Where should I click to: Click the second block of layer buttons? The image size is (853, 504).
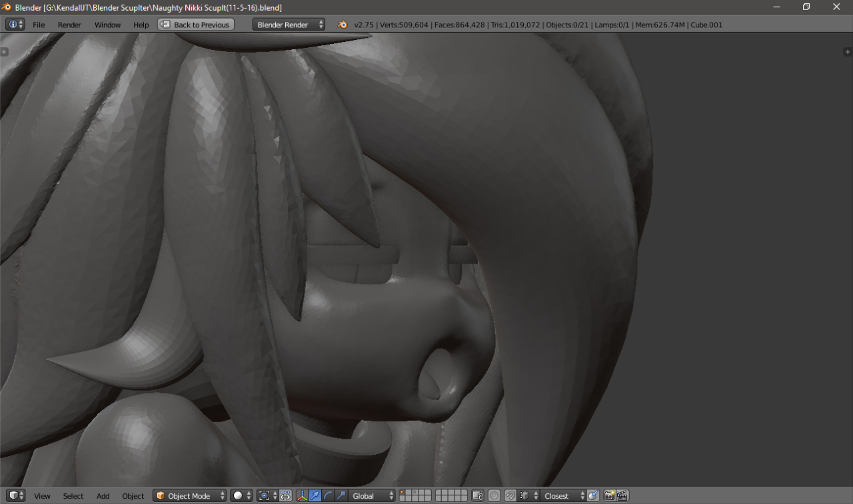451,495
